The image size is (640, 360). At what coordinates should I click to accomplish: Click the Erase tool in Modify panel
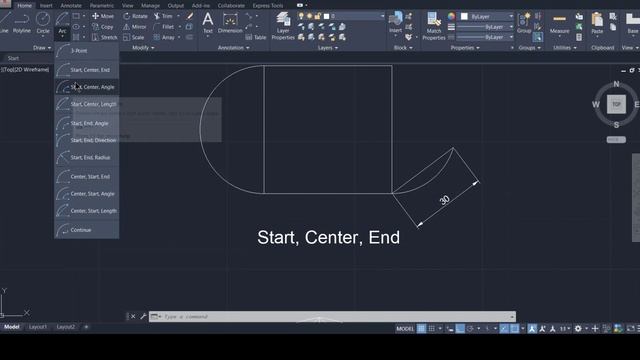(190, 16)
